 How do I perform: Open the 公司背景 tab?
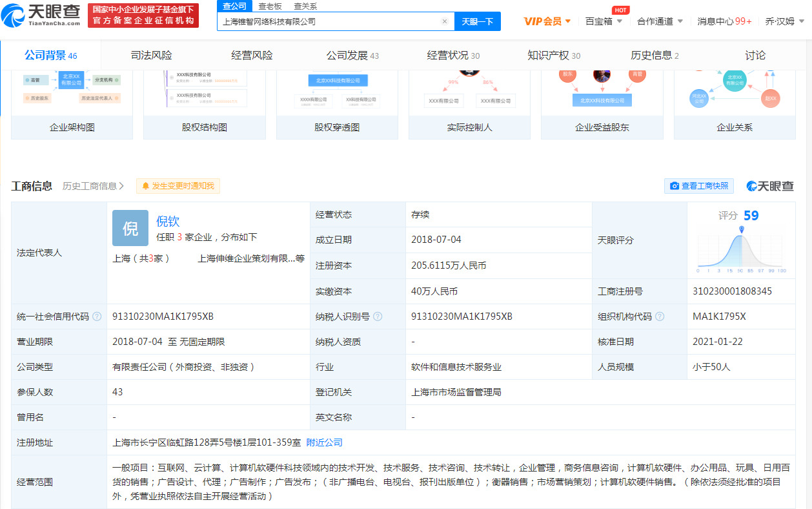click(x=50, y=56)
